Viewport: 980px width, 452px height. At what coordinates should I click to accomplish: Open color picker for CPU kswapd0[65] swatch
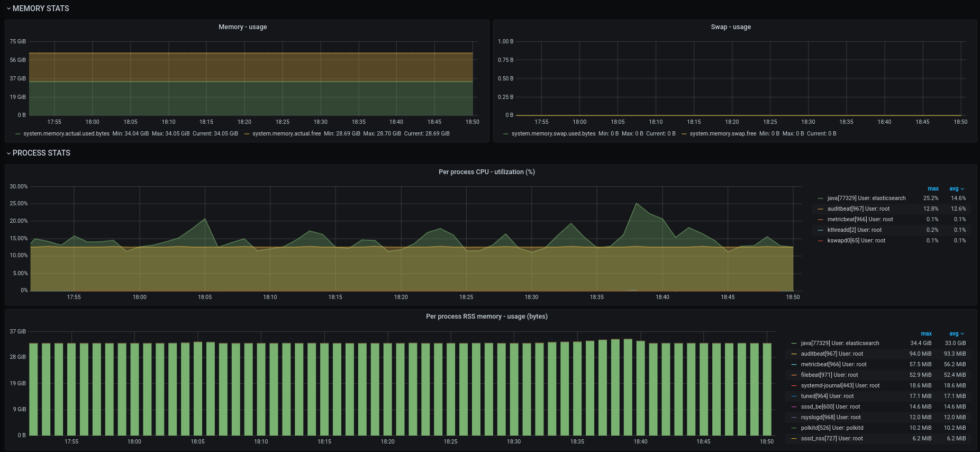[821, 241]
